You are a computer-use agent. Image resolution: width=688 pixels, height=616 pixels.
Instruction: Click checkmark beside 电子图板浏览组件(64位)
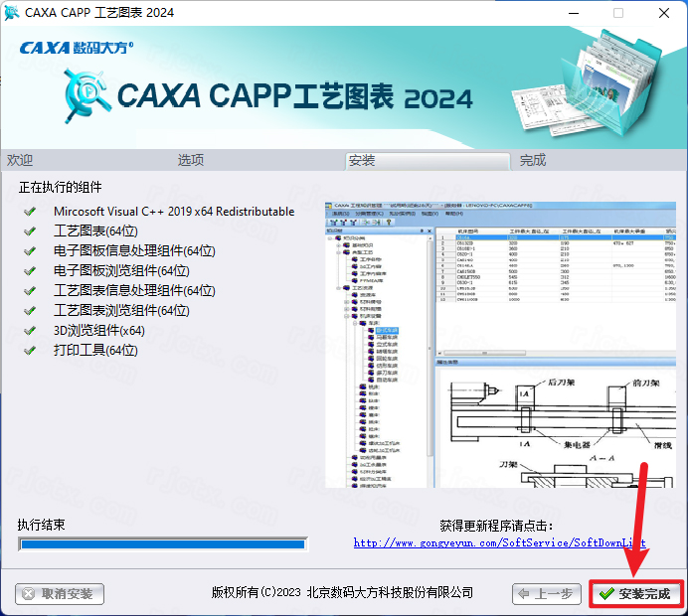tap(30, 271)
